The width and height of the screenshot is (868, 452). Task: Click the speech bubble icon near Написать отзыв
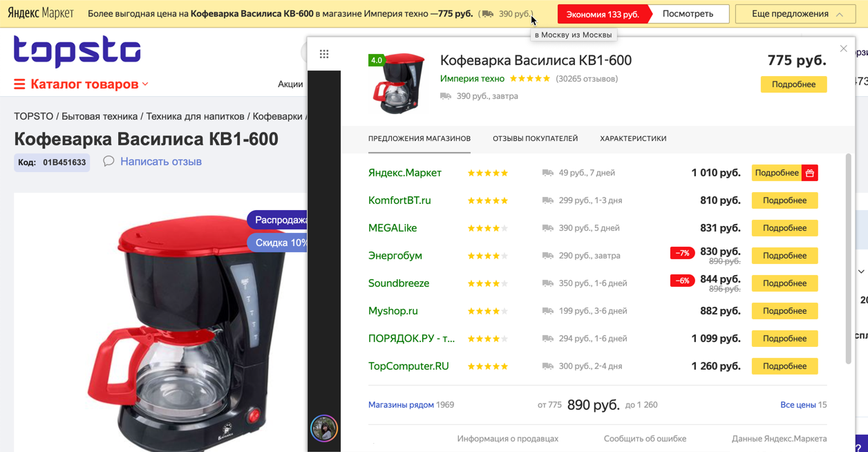[x=108, y=161]
